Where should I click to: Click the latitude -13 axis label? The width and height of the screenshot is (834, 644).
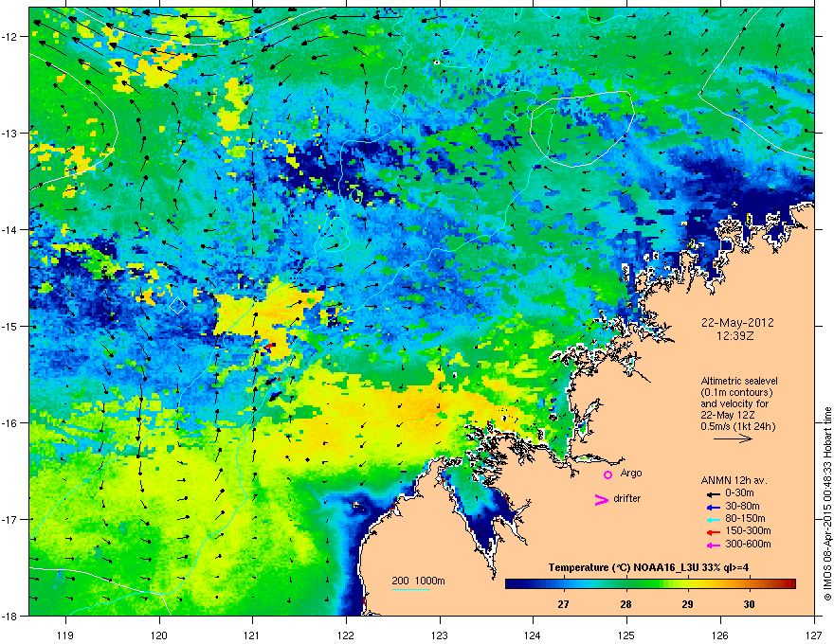[10, 133]
